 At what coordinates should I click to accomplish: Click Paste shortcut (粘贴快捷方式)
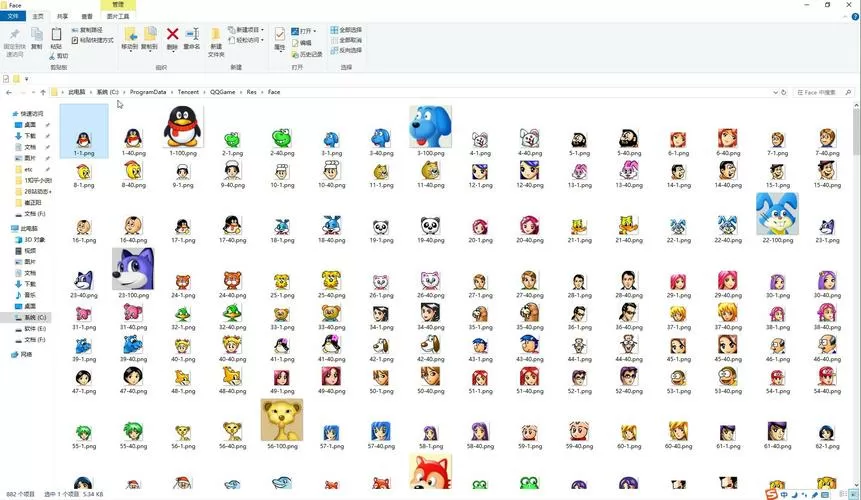[93, 41]
